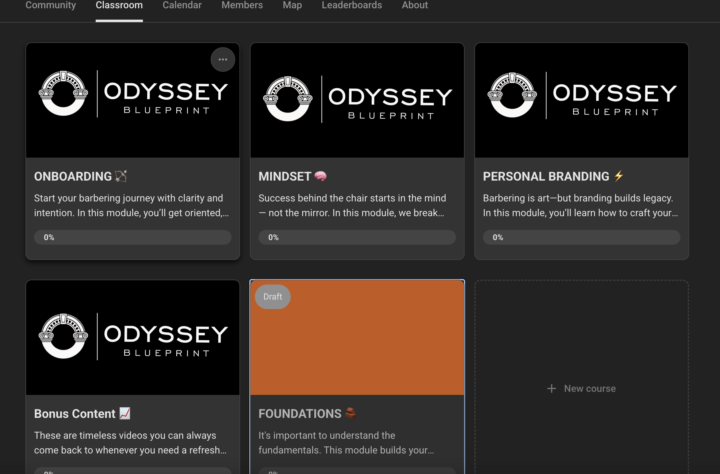Click the brick emoji next to FOUNDATIONS
The image size is (720, 474).
point(350,413)
